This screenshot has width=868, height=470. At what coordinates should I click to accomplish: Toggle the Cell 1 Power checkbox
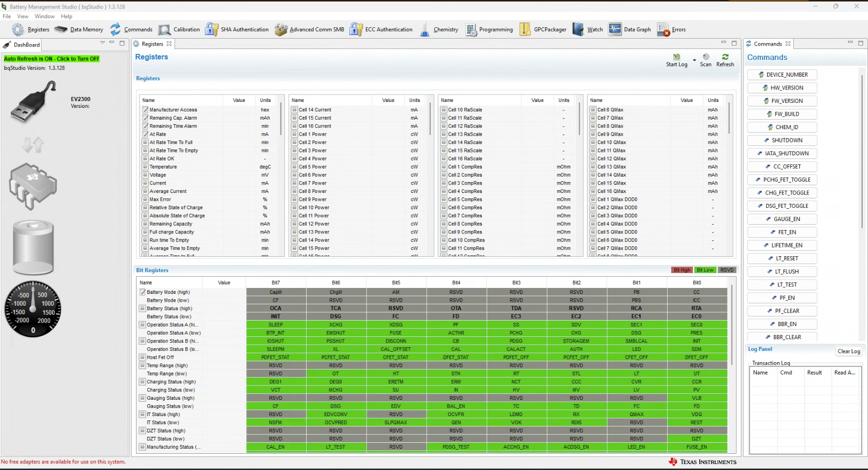(x=294, y=135)
